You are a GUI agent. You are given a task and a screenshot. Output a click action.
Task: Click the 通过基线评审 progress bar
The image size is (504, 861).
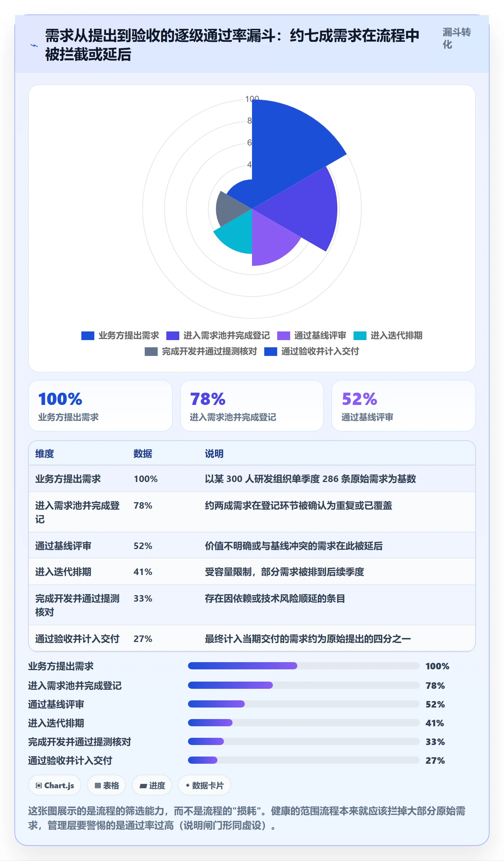click(x=304, y=704)
